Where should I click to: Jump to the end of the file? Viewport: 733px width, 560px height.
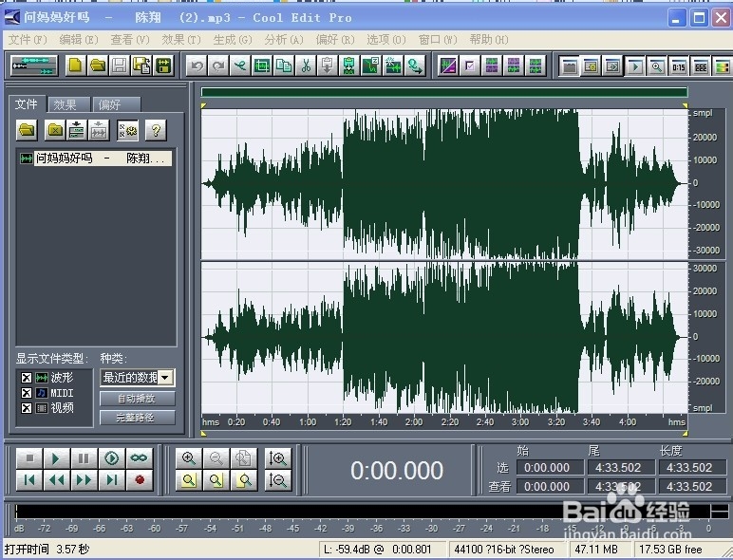click(111, 480)
